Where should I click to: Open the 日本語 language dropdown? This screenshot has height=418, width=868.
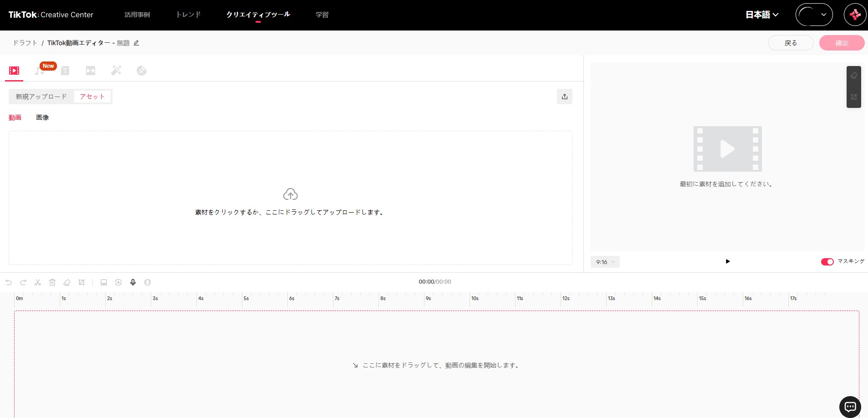point(761,15)
